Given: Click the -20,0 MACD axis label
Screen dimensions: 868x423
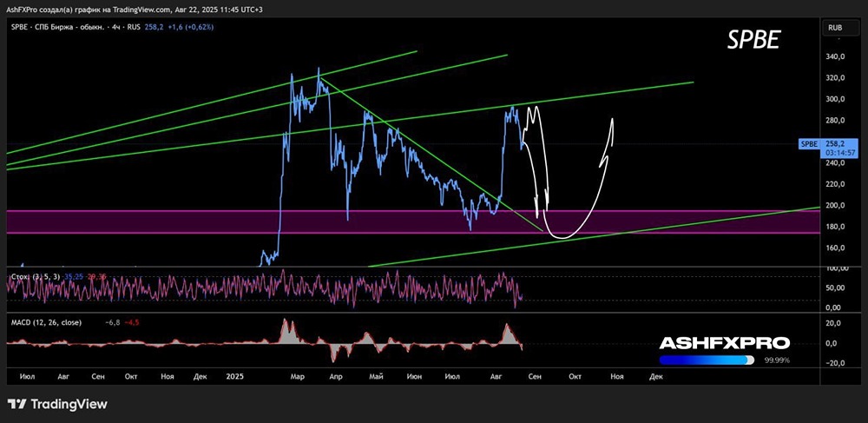Looking at the screenshot, I should click(x=835, y=363).
